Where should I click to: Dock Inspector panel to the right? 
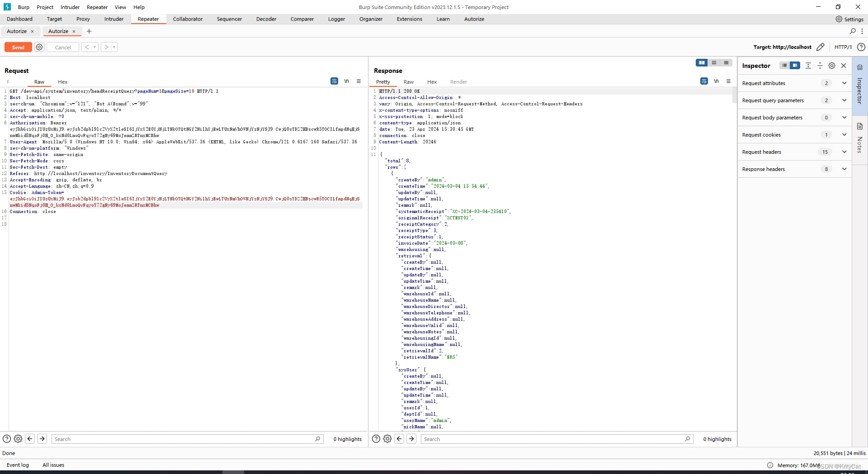point(795,66)
